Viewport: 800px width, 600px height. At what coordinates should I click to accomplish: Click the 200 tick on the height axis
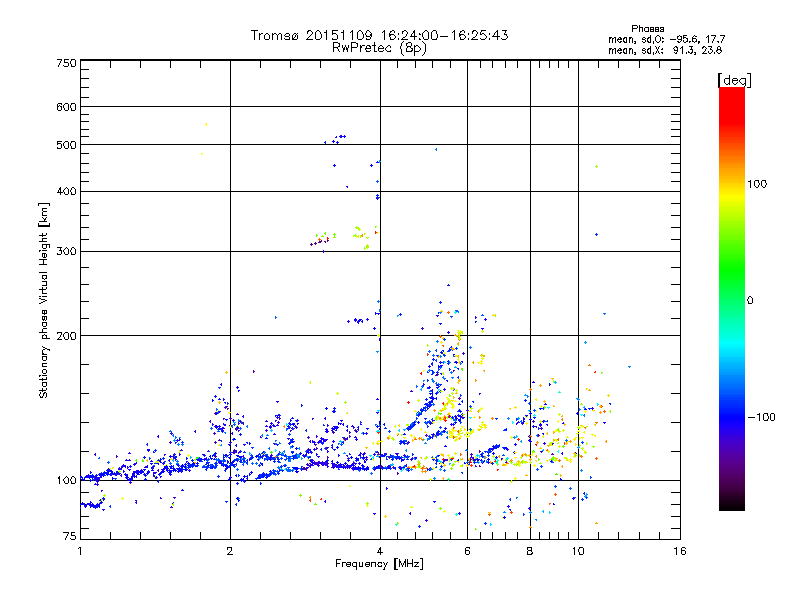click(66, 336)
